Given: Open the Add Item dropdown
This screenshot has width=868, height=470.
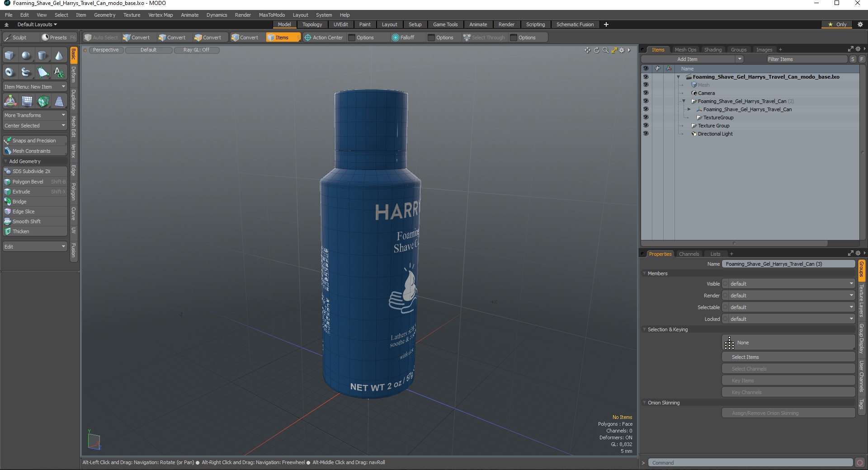Looking at the screenshot, I should point(692,59).
